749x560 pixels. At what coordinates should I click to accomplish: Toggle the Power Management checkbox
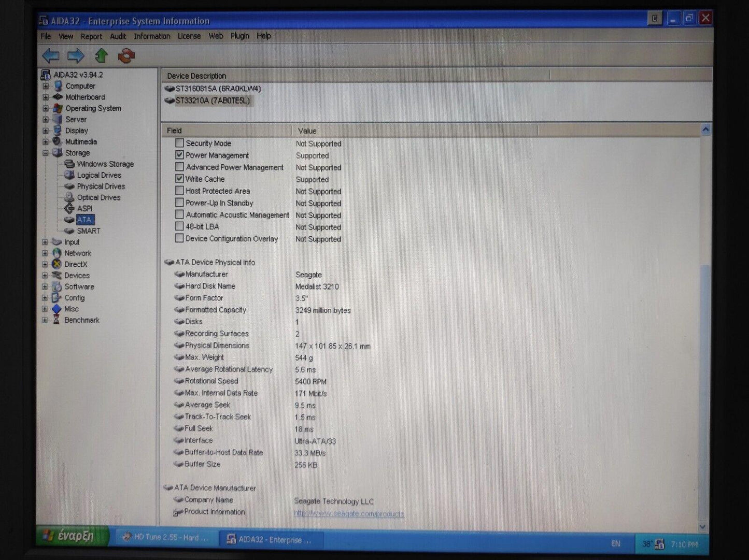pos(179,155)
